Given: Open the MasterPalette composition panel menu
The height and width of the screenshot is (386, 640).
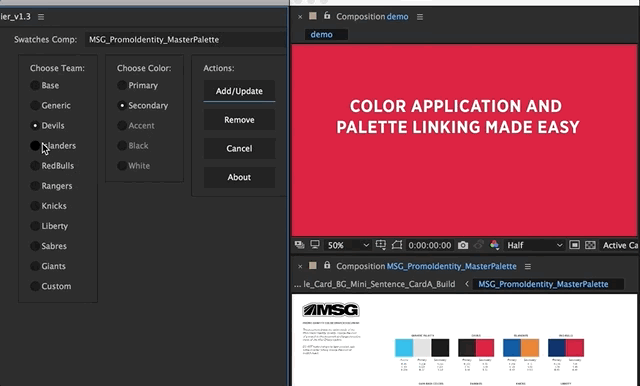Looking at the screenshot, I should [x=528, y=266].
